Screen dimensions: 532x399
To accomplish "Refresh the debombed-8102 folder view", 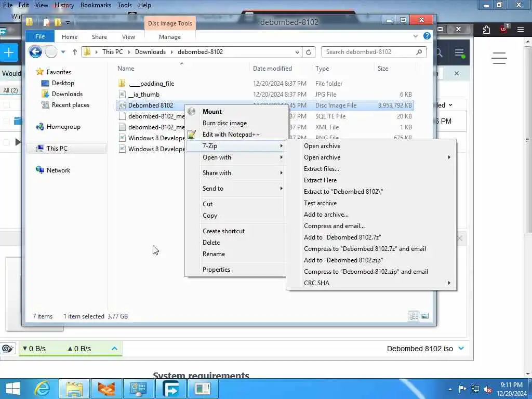I will 309,52.
